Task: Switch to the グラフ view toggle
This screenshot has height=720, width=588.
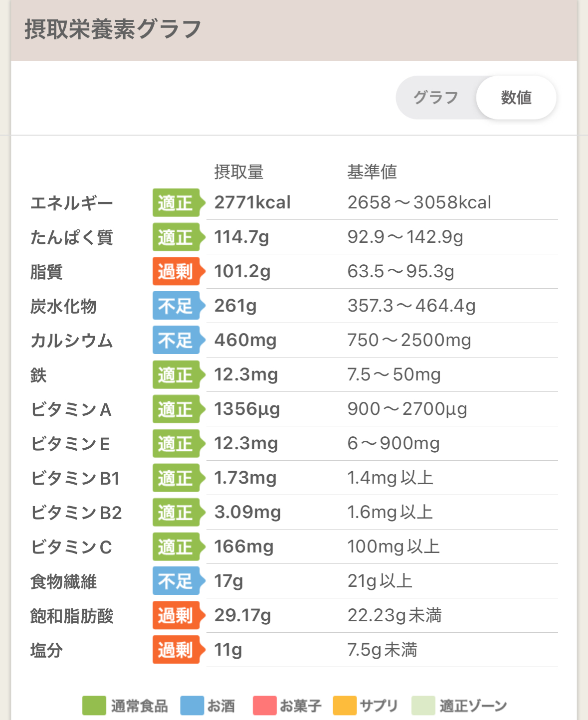Action: pyautogui.click(x=436, y=98)
